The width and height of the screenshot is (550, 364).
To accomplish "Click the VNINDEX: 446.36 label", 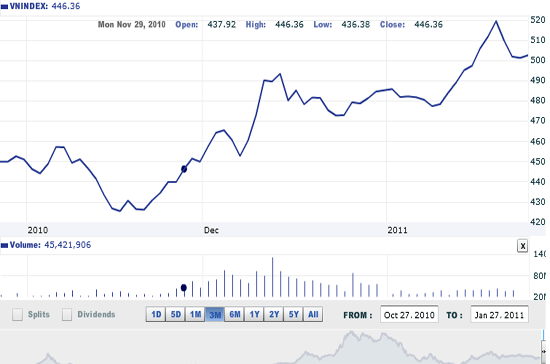I will tap(45, 6).
